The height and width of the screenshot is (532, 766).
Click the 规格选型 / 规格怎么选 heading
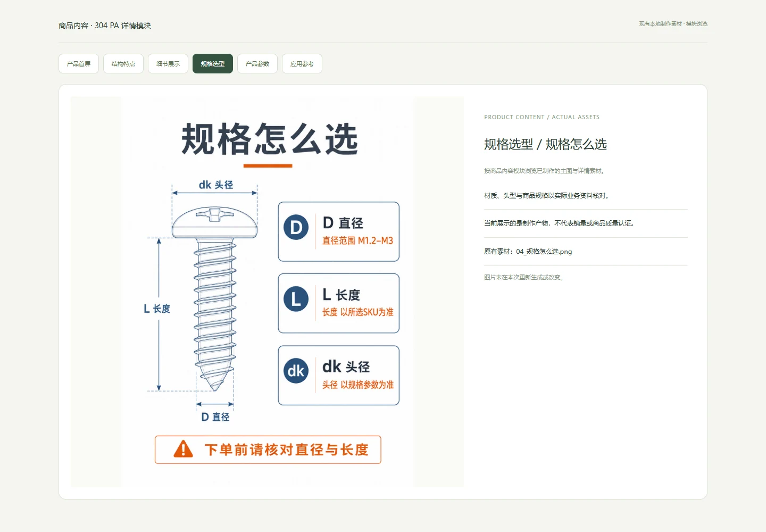[545, 144]
